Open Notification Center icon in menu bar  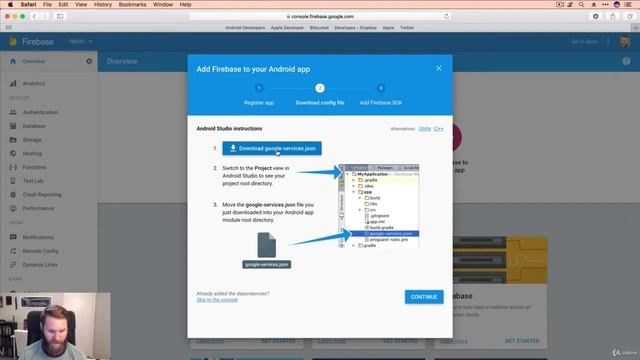pos(628,4)
